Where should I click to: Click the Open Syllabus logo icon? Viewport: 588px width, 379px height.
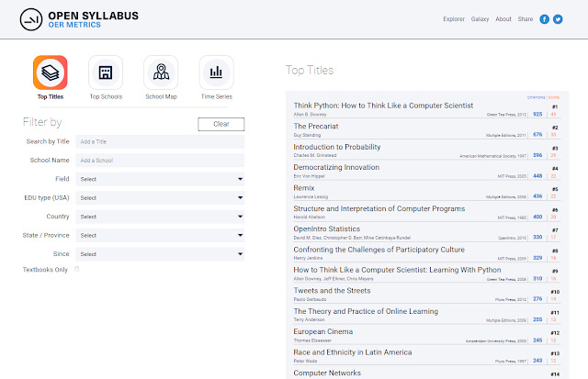[x=30, y=19]
